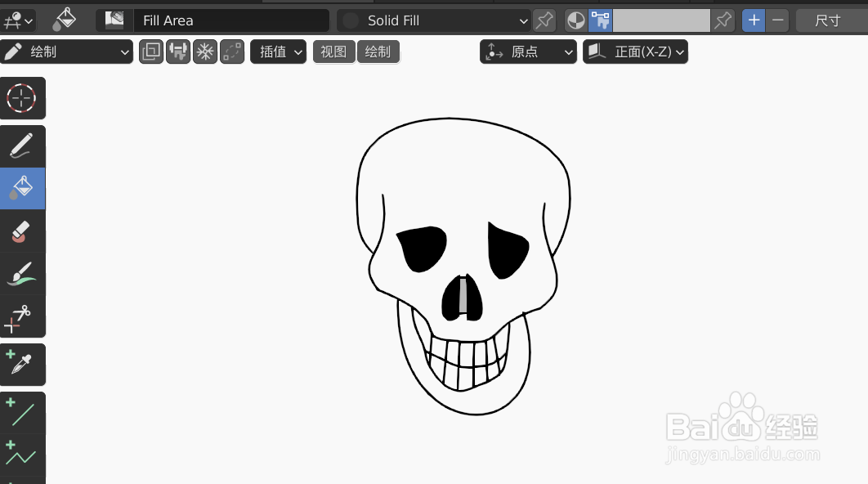Viewport: 868px width, 484px height.
Task: Select the Draw pencil tool
Action: click(22, 146)
